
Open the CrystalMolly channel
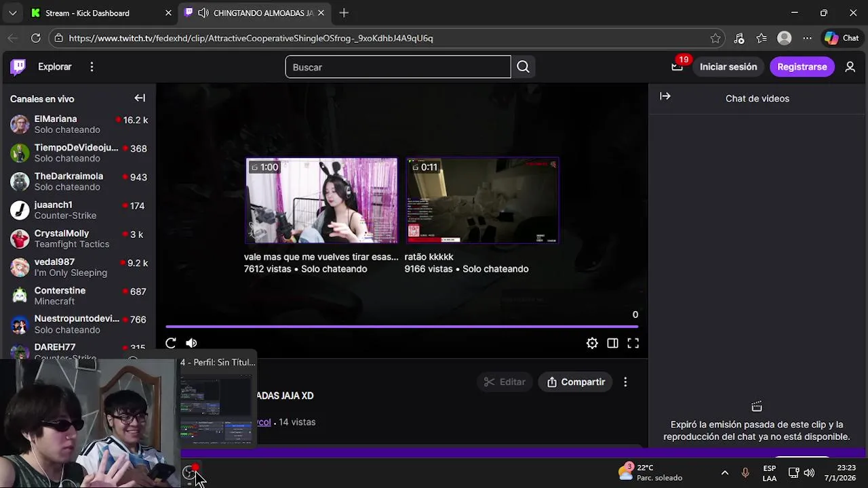click(x=78, y=239)
